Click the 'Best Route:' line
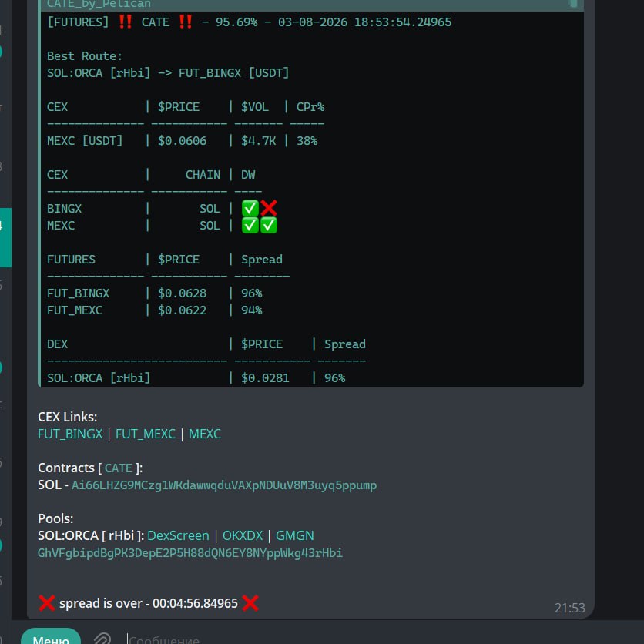644x644 pixels. tap(85, 56)
